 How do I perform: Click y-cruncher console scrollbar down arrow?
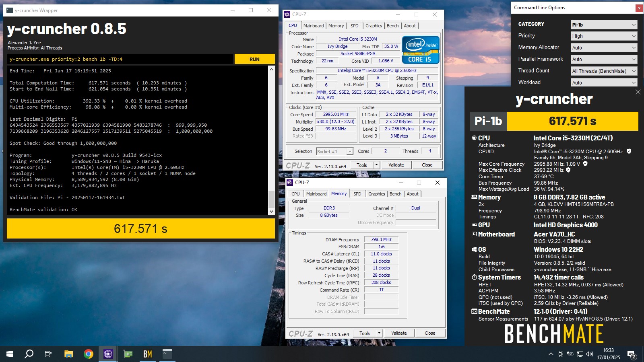[271, 211]
